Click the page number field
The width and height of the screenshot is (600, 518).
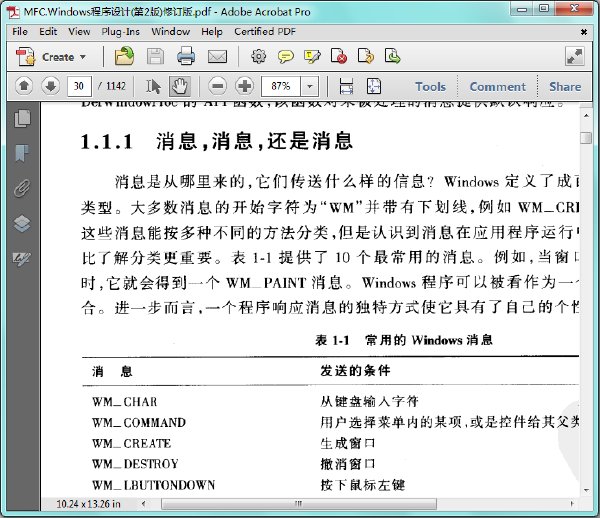(x=79, y=86)
